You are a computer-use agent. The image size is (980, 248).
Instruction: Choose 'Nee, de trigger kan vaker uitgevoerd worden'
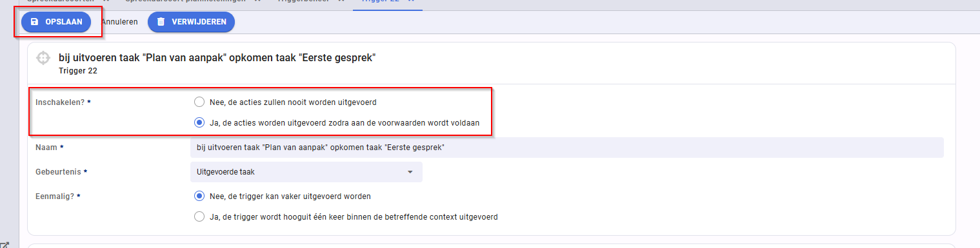[199, 196]
